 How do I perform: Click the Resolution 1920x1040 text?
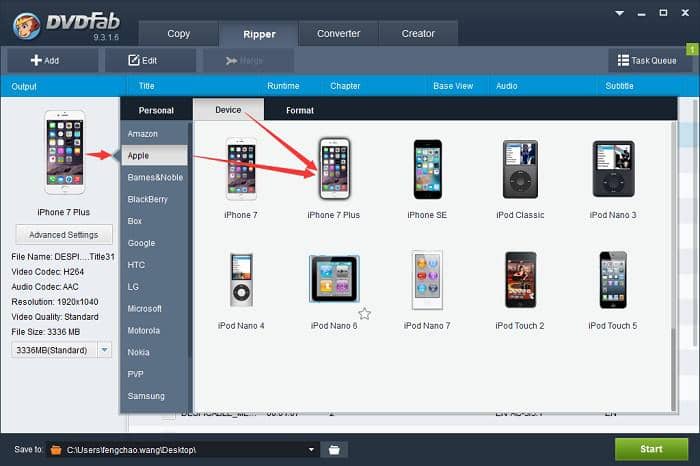pyautogui.click(x=55, y=302)
